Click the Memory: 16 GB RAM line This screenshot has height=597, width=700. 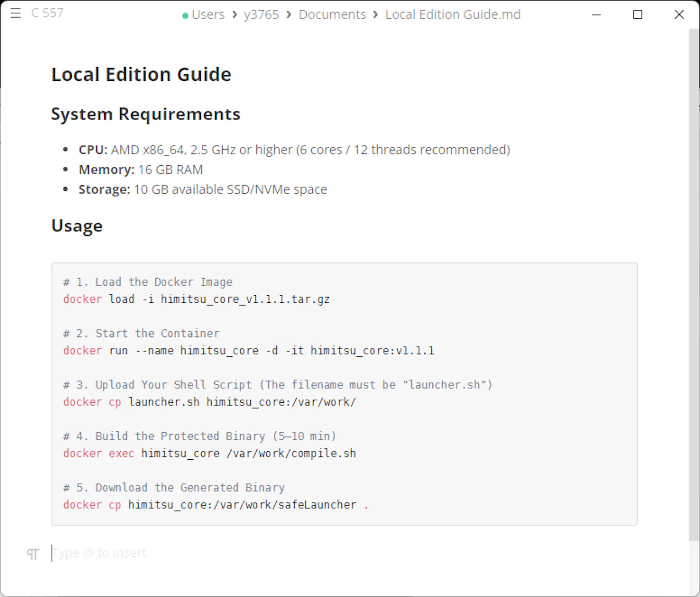click(x=141, y=170)
